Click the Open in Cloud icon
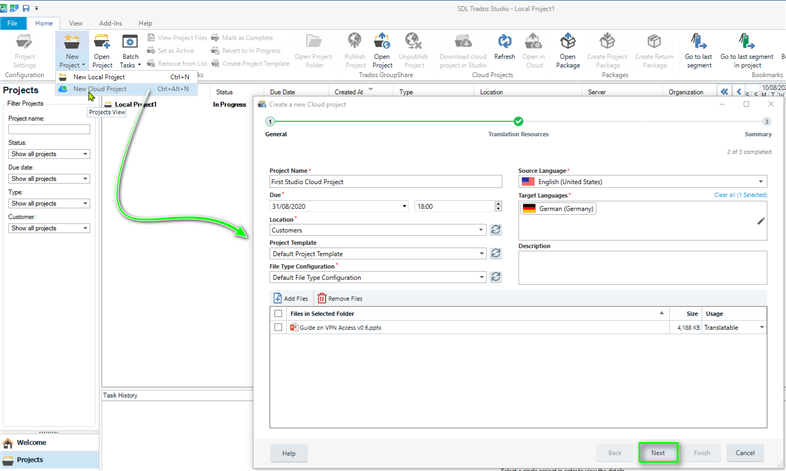This screenshot has height=471, width=786. click(x=533, y=51)
